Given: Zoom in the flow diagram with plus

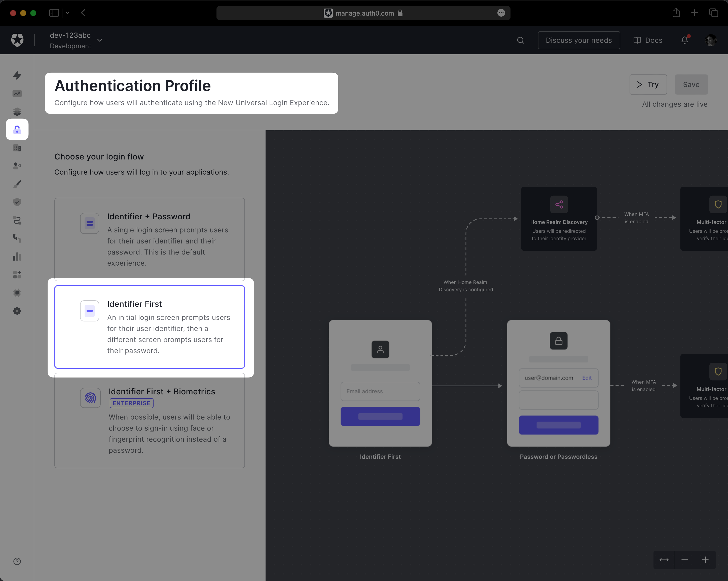Looking at the screenshot, I should (705, 560).
